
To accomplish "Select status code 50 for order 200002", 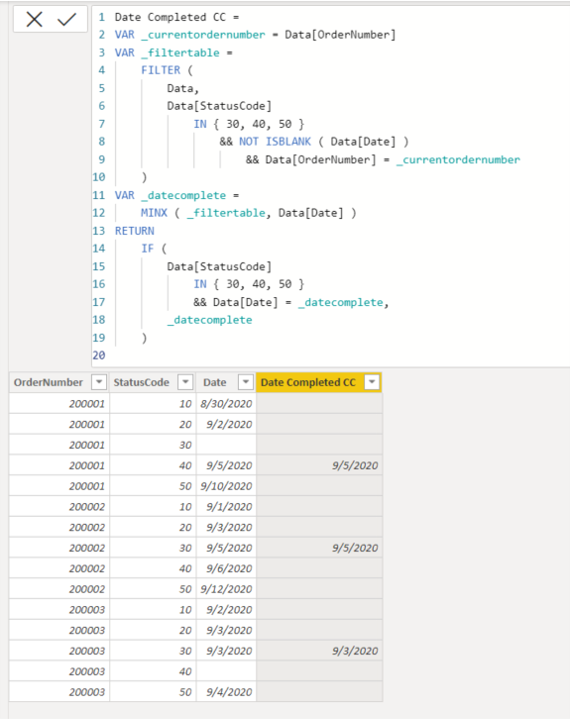I will click(153, 589).
